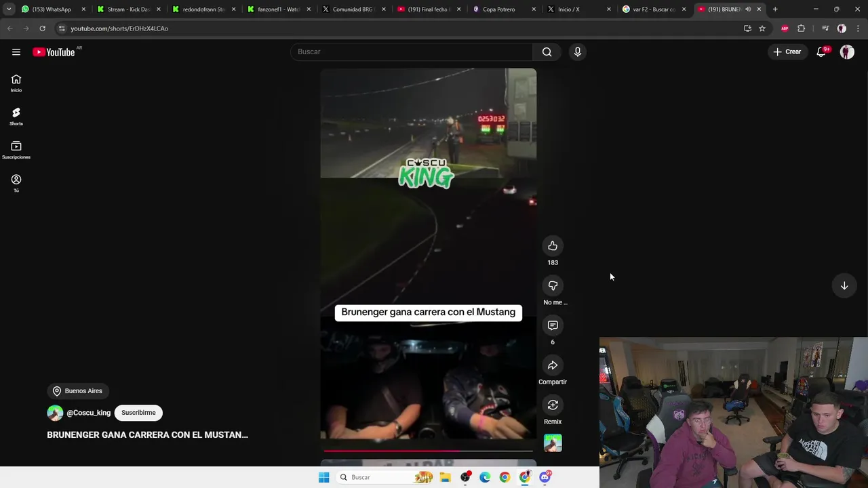Close the Copa Potrero tab
Viewport: 868px width, 488px height.
click(534, 9)
